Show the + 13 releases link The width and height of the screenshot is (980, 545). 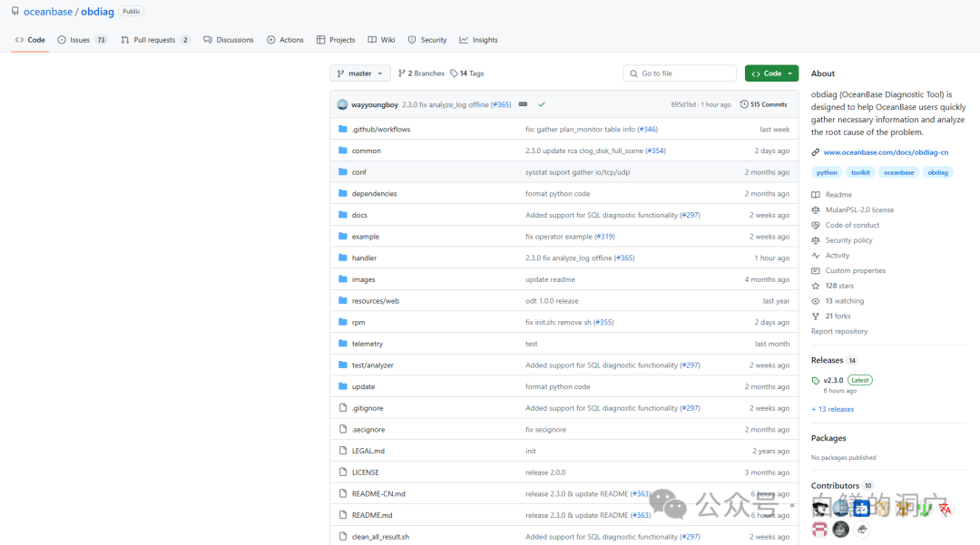tap(832, 410)
